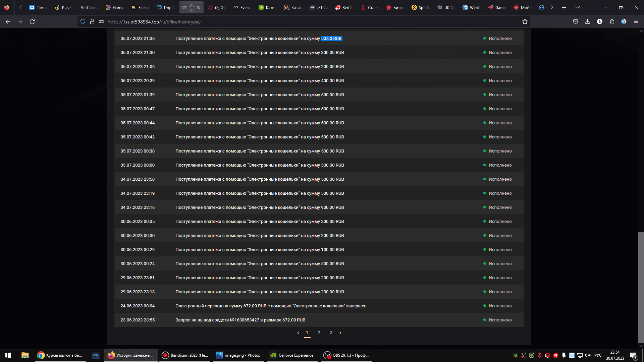Click the site security padlock icon
This screenshot has height=362, width=644.
(x=92, y=22)
